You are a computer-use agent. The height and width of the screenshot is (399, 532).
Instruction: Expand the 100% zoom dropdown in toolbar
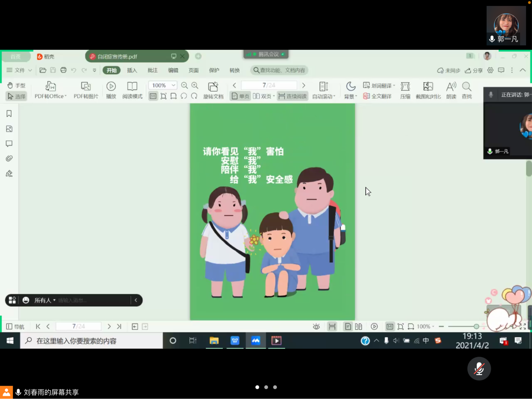[x=173, y=85]
